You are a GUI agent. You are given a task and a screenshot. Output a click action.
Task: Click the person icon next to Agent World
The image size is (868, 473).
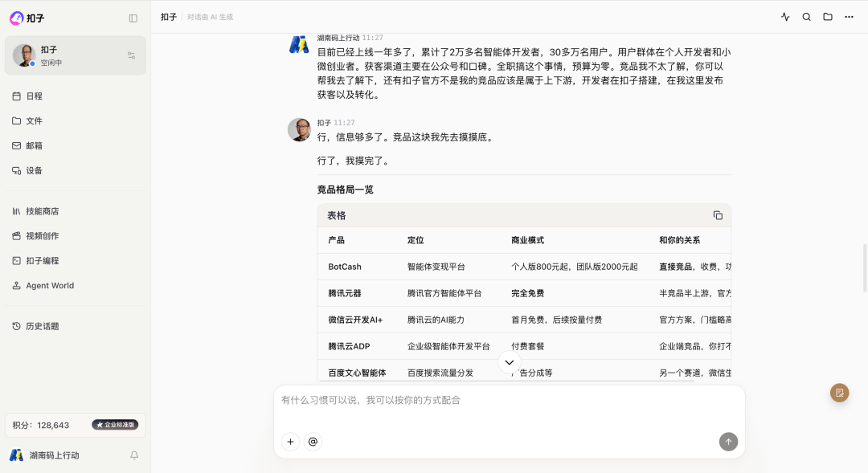coord(17,285)
